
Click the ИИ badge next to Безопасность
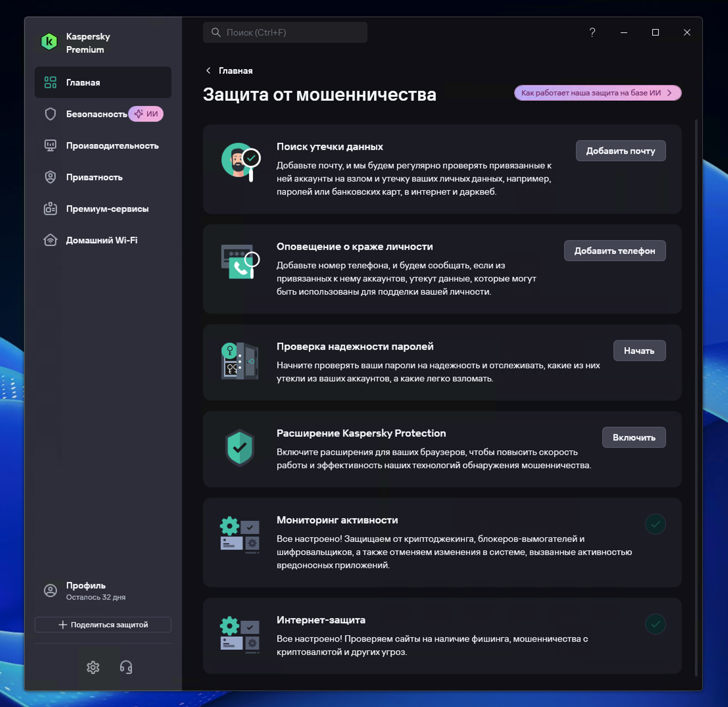146,114
